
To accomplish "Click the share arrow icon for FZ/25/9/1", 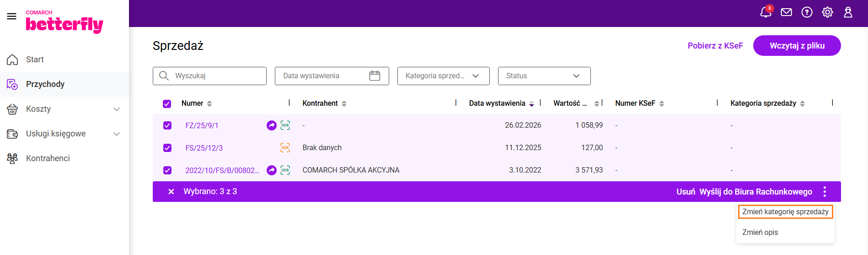I will tap(272, 125).
